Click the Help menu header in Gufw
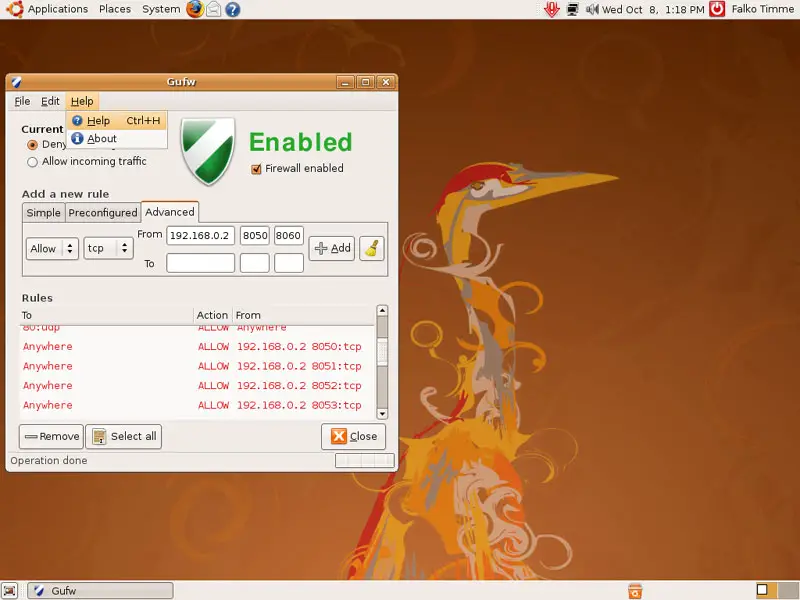The width and height of the screenshot is (800, 600). 82,101
